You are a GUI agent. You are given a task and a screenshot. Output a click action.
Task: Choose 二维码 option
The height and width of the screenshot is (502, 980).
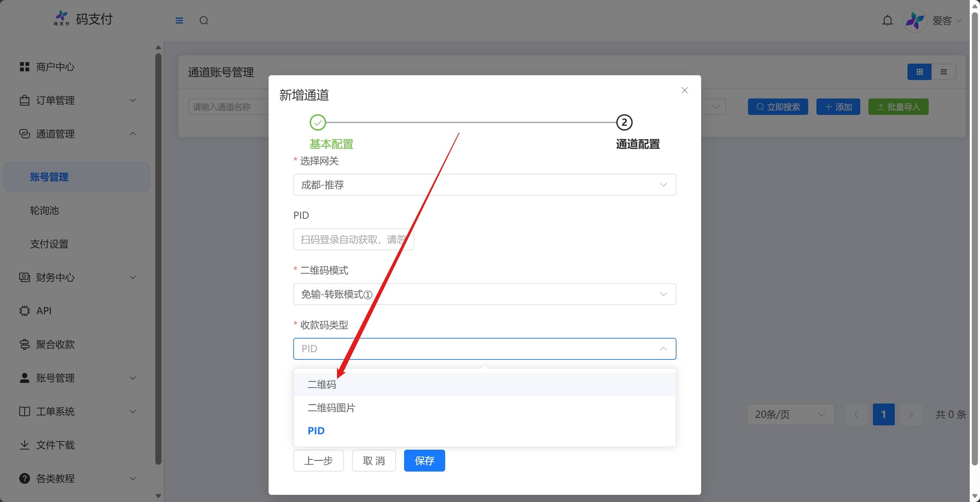tap(484, 384)
